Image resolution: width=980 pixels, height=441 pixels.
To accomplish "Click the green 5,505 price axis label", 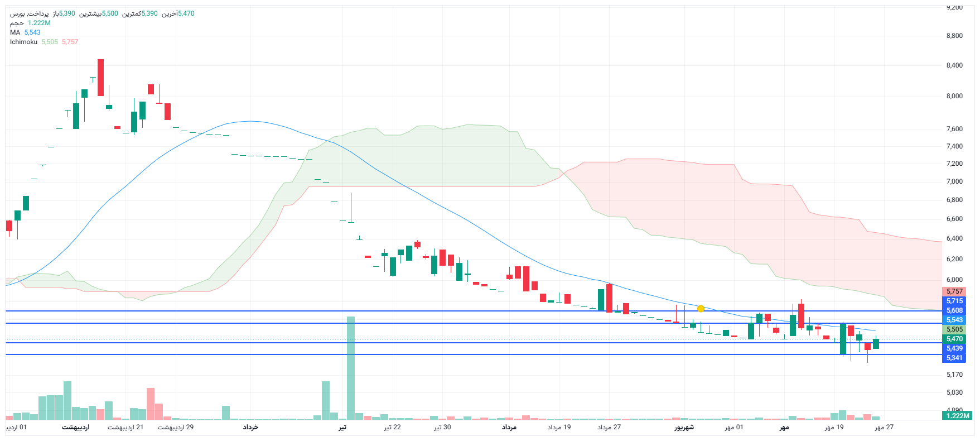I will click(954, 329).
